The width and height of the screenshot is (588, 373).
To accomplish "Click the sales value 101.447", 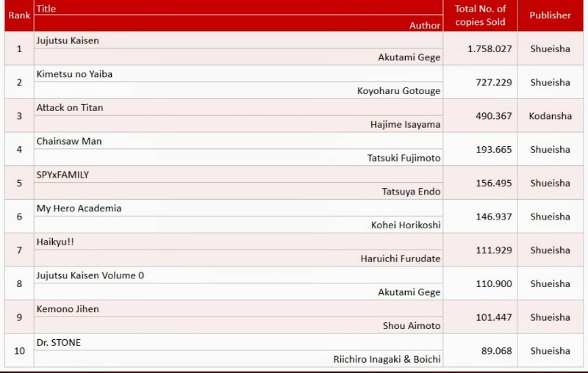I will [494, 317].
